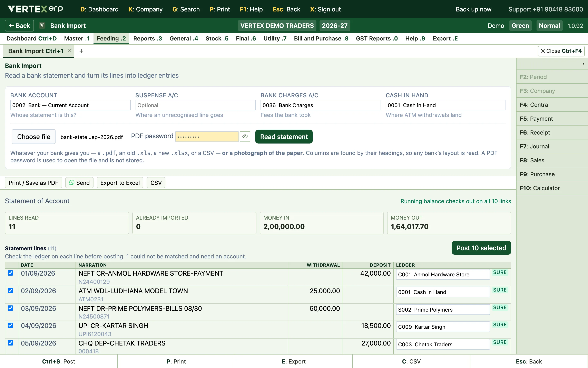Screen dimensions: 588x368
Task: Reveal PDF password with the eye icon
Action: pos(245,137)
